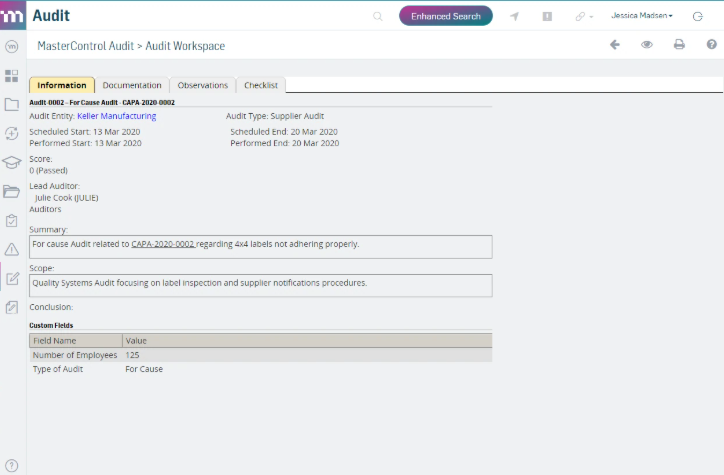Click the Audit Type: Supplier Audit text

[x=275, y=116]
